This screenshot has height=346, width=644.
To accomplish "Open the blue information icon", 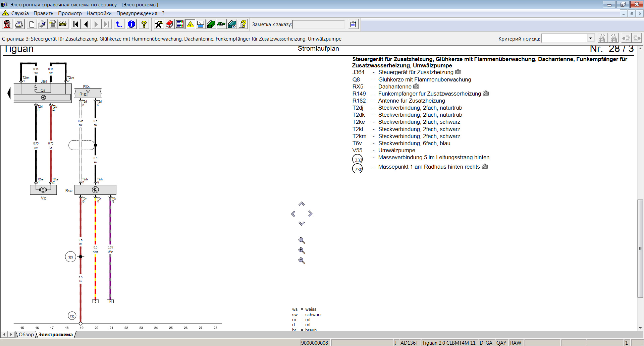I will (x=131, y=24).
